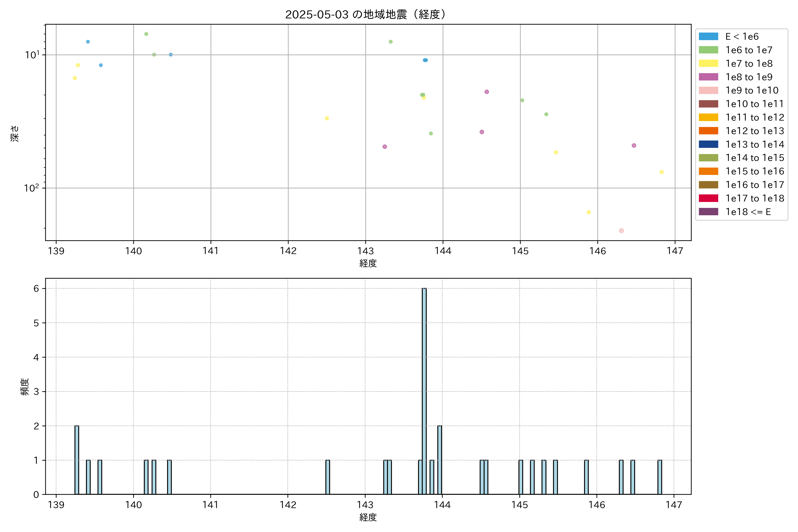This screenshot has width=798, height=532.
Task: Click the 頻度 y-axis label
Action: pyautogui.click(x=24, y=387)
